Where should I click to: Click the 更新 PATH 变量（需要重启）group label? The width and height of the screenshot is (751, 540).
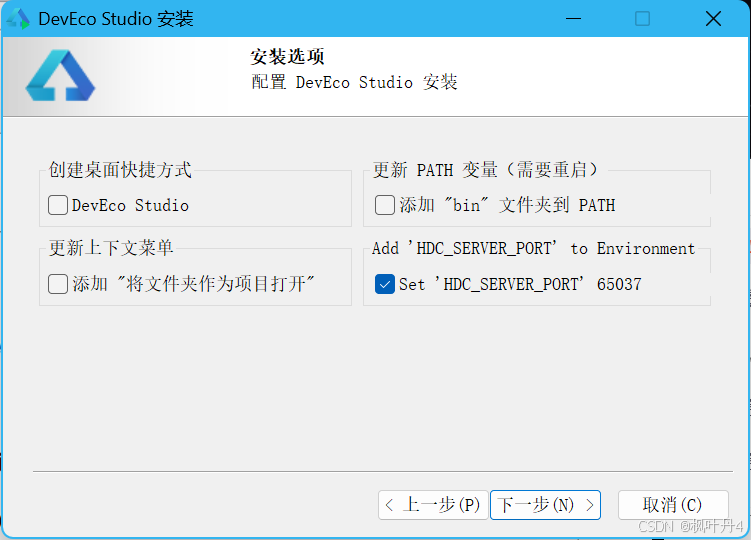click(485, 170)
